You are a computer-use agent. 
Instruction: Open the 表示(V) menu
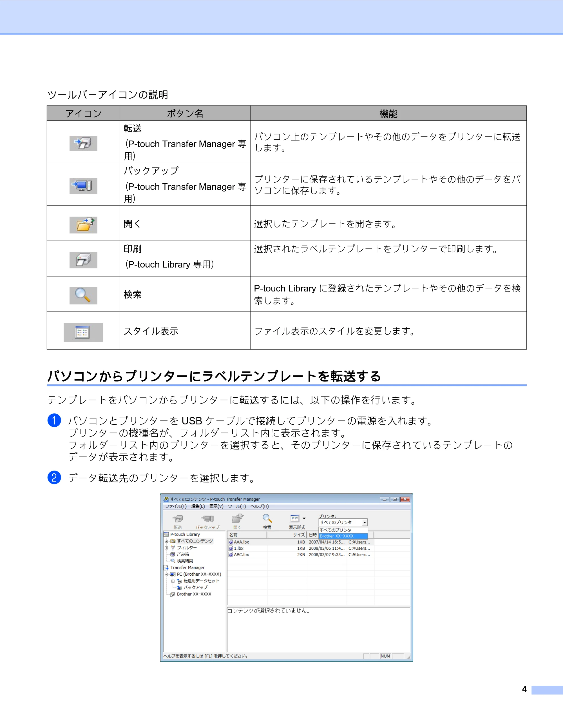(x=216, y=506)
